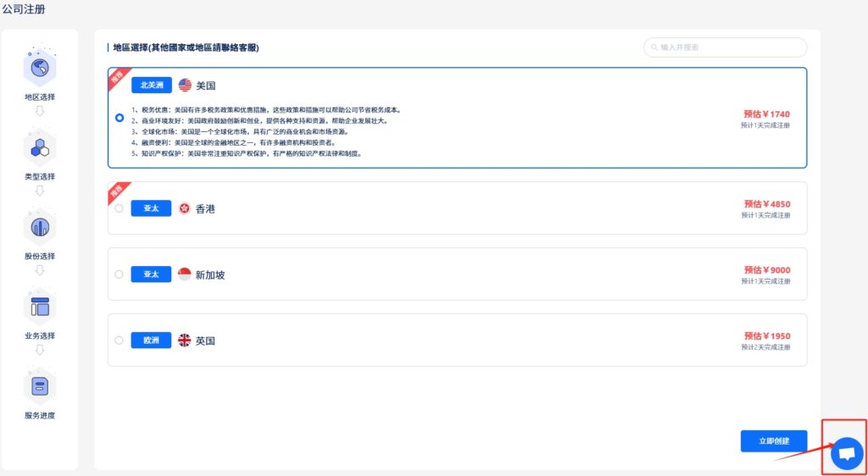Screen dimensions: 868x476
Task: Click the 预估￥1740 price
Action: 766,114
